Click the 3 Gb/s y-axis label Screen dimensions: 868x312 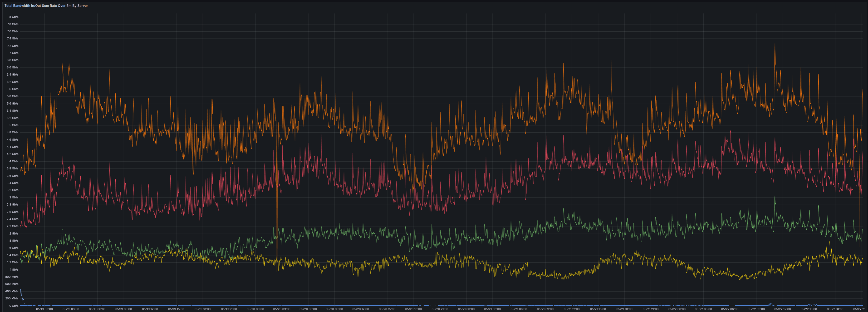tap(14, 197)
